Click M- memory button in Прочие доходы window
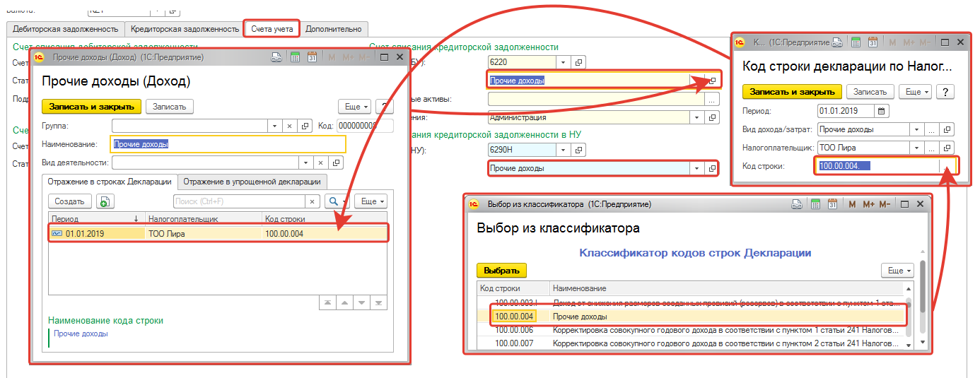 [364, 57]
